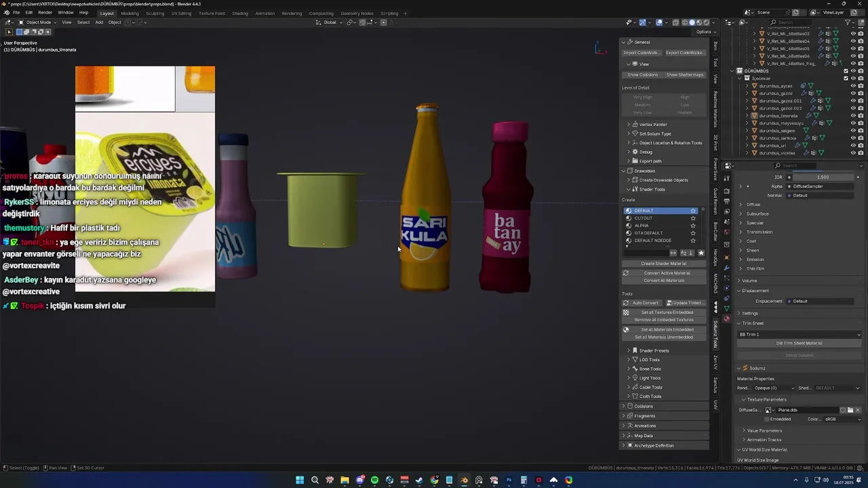Image resolution: width=868 pixels, height=488 pixels.
Task: Open Photoshop from the Windows taskbar
Action: pos(509,480)
